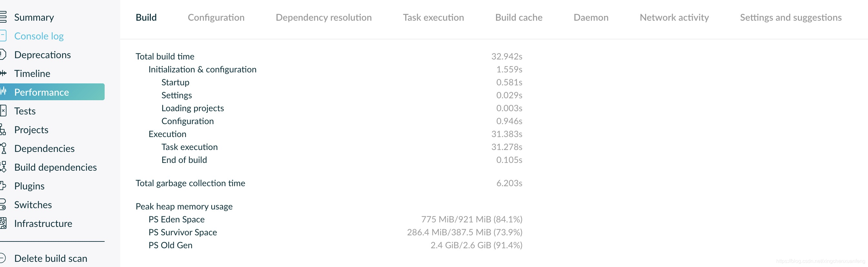Open the Dependency resolution tab

pos(324,17)
